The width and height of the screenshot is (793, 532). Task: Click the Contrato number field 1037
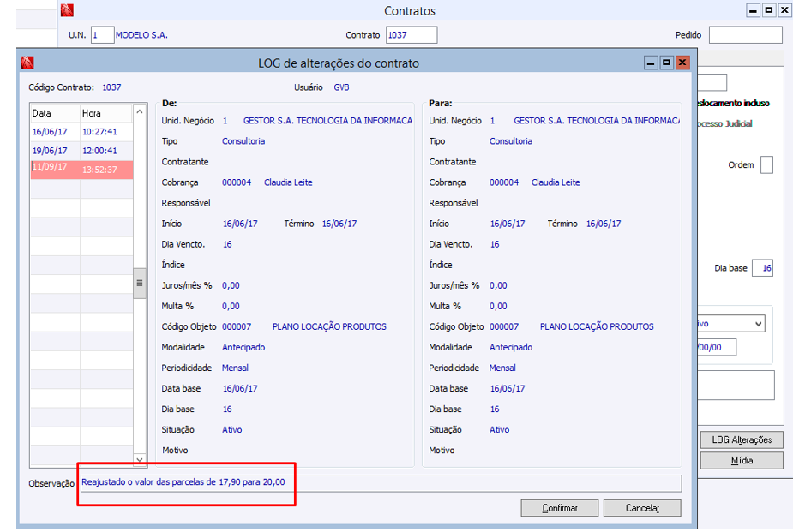[412, 35]
